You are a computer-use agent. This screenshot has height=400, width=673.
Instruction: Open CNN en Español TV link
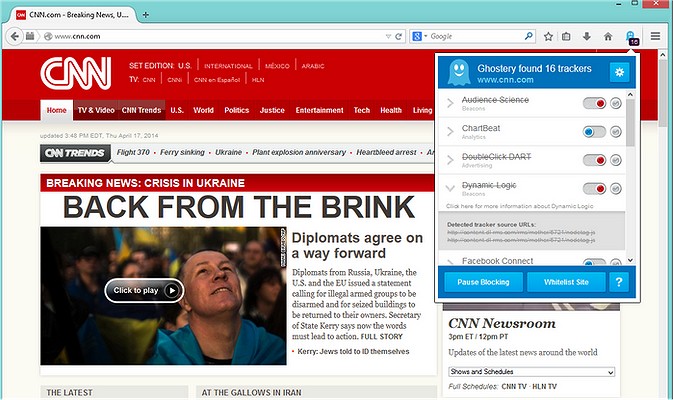click(217, 80)
